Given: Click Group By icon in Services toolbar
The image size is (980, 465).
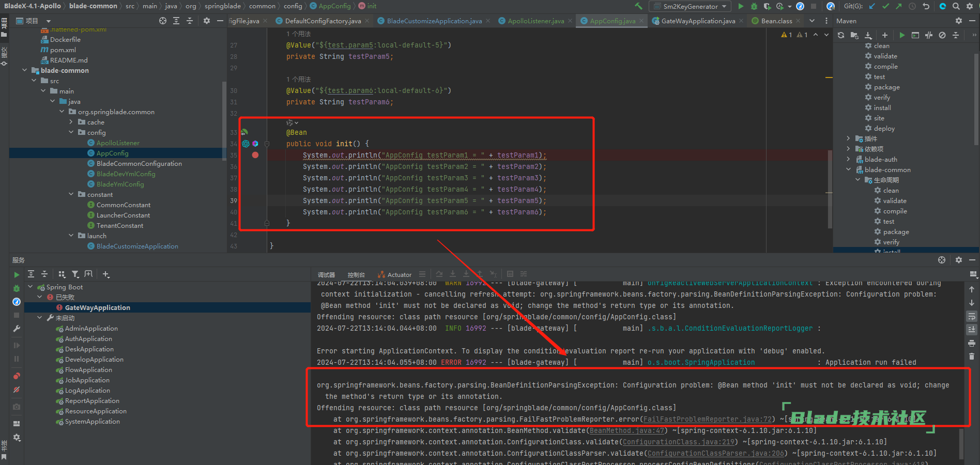Looking at the screenshot, I should [x=62, y=274].
